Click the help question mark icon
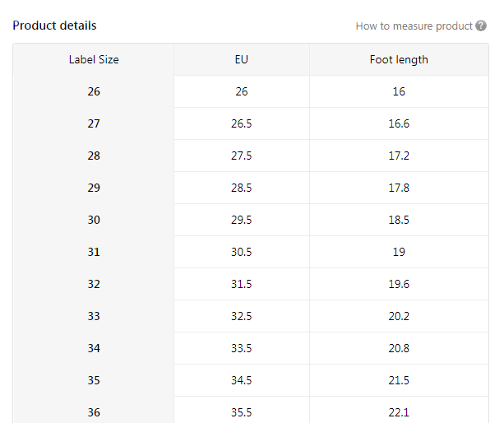The image size is (504, 423). tap(481, 26)
